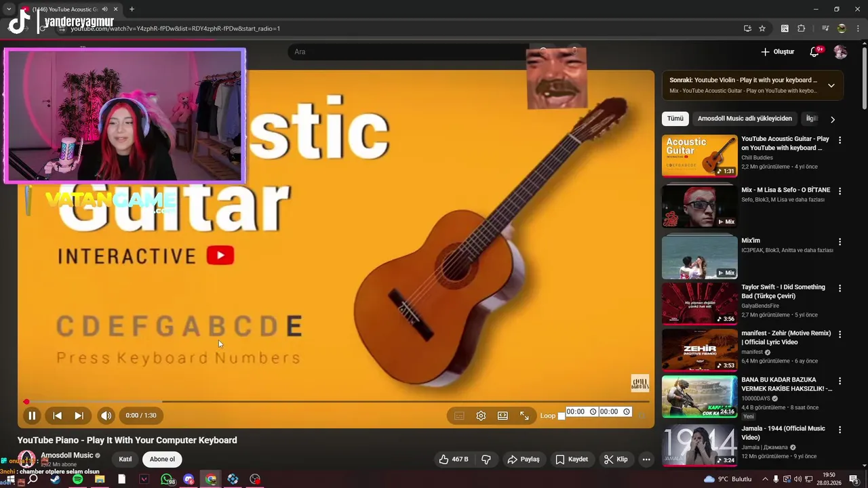Select the Tümü filter chip
868x488 pixels.
[x=675, y=119]
